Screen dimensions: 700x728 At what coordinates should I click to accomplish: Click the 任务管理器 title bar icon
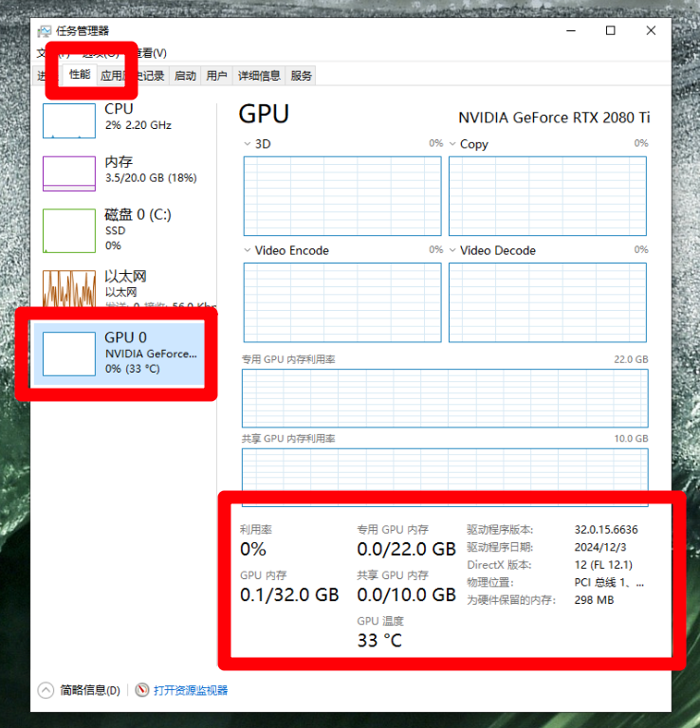tap(45, 30)
